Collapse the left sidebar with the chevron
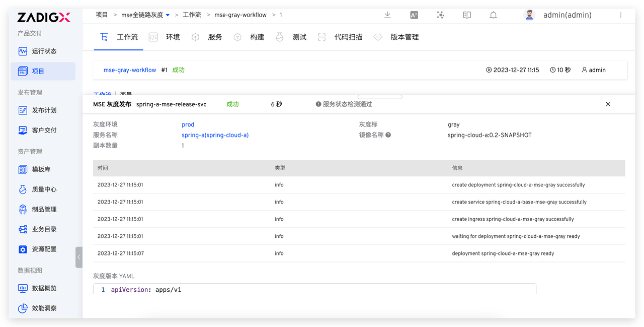 (x=79, y=257)
